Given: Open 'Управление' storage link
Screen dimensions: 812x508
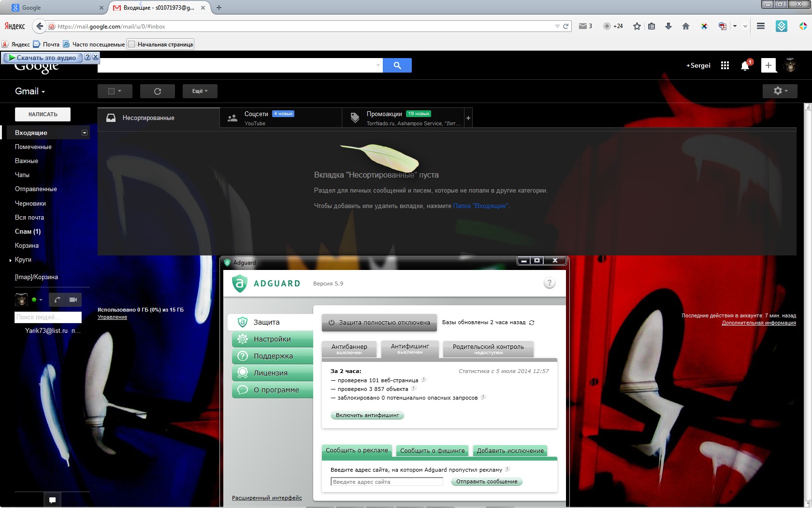Looking at the screenshot, I should [112, 317].
